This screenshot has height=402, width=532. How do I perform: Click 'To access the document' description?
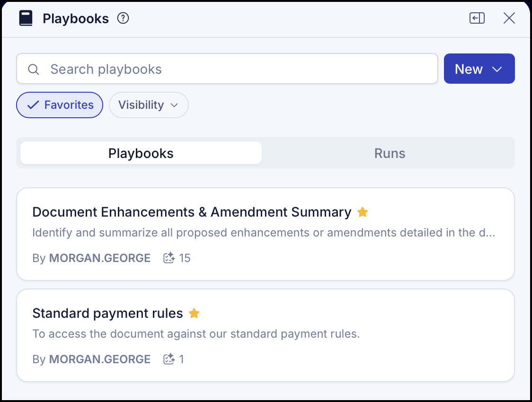click(196, 334)
